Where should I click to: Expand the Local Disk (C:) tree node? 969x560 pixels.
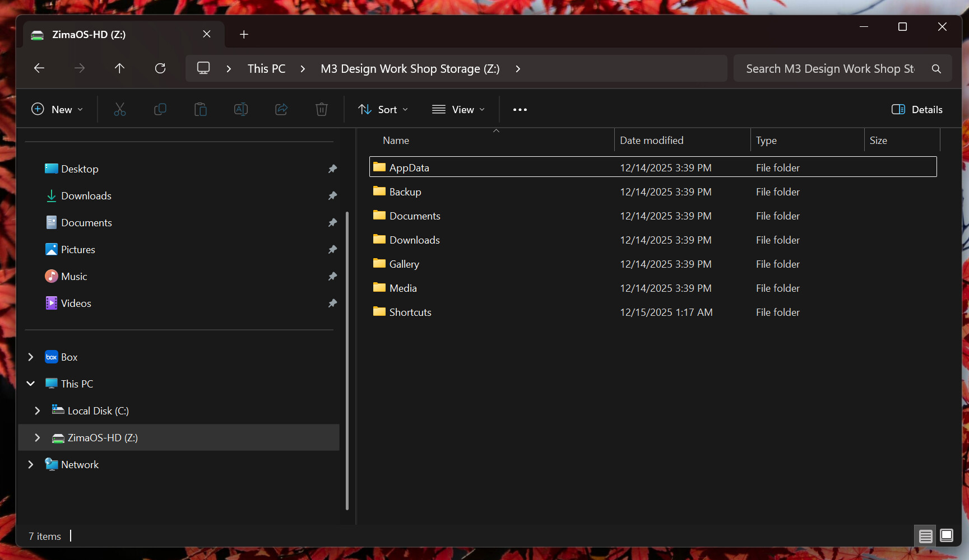38,410
